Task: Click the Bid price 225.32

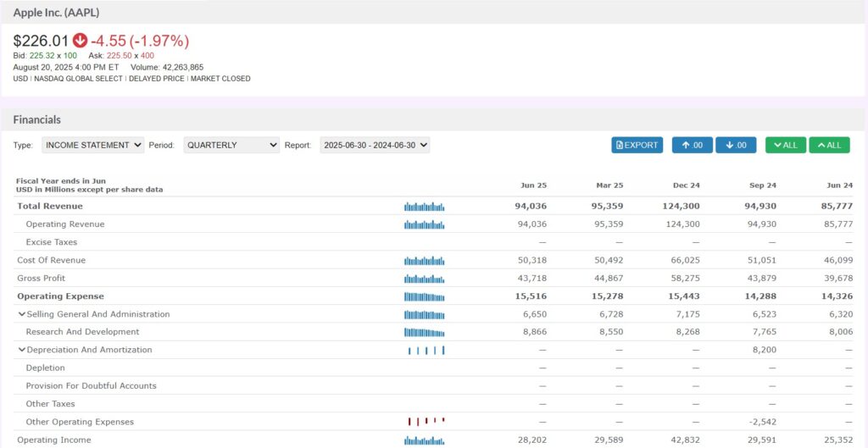Action: (42, 55)
